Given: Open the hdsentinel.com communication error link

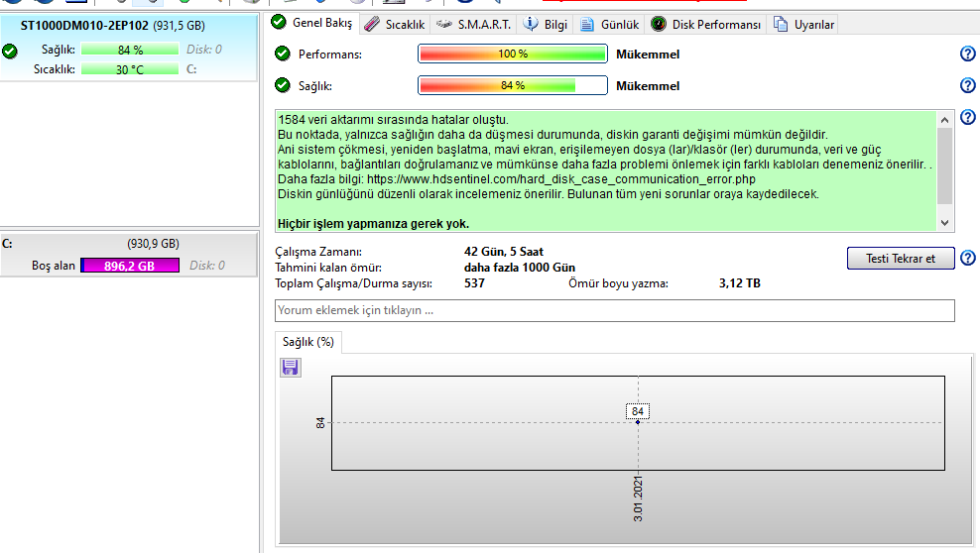Looking at the screenshot, I should [561, 179].
